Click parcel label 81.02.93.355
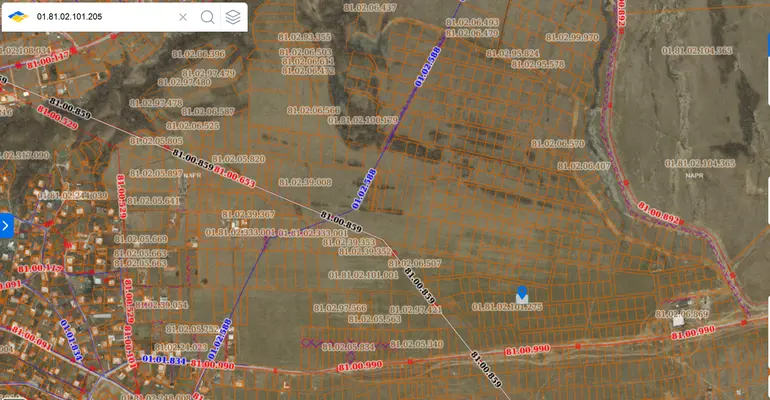Image resolution: width=770 pixels, height=400 pixels. 304,37
